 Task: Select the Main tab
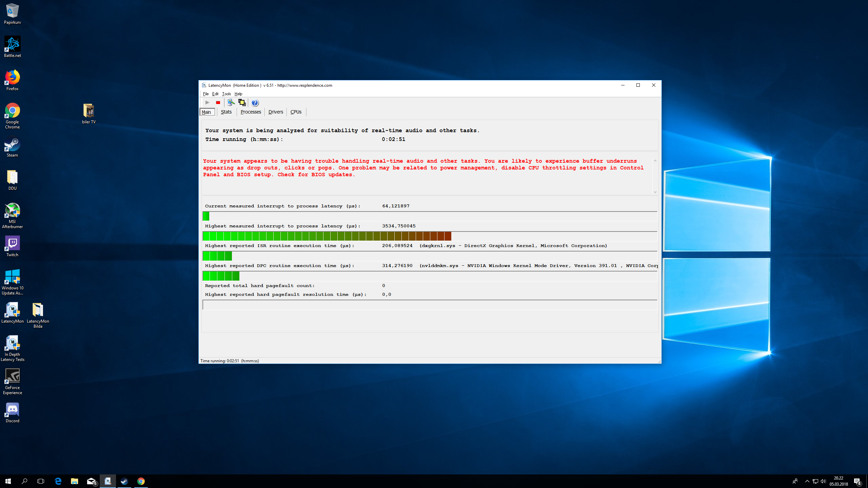[207, 112]
